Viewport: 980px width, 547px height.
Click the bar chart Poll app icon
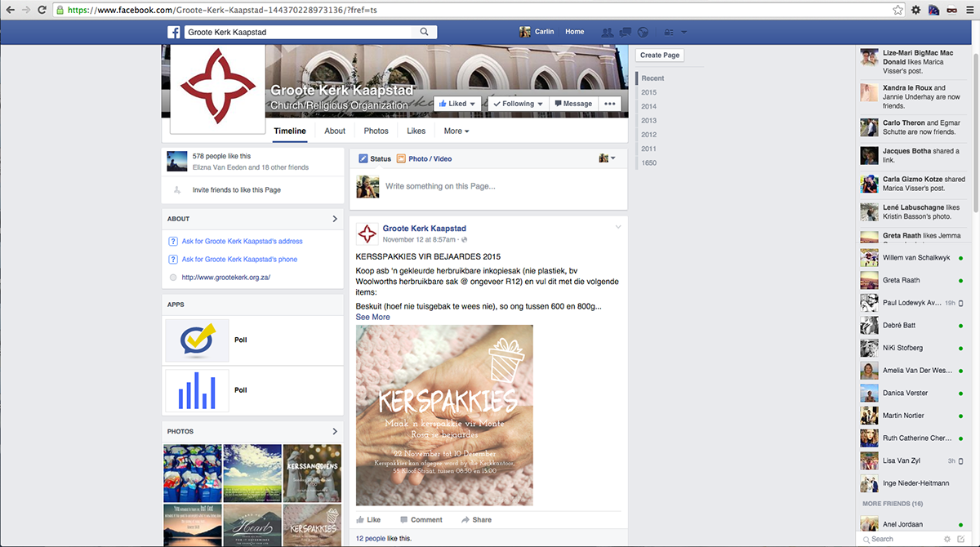tap(197, 390)
